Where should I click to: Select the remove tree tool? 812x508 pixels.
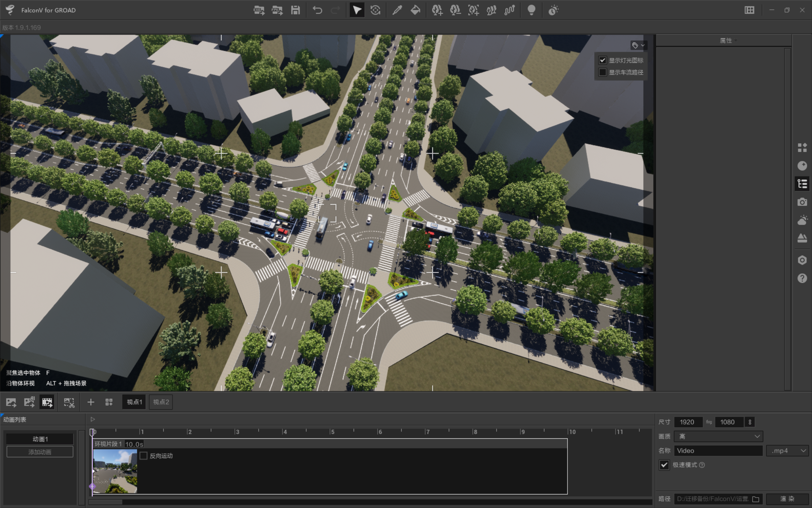click(x=455, y=10)
